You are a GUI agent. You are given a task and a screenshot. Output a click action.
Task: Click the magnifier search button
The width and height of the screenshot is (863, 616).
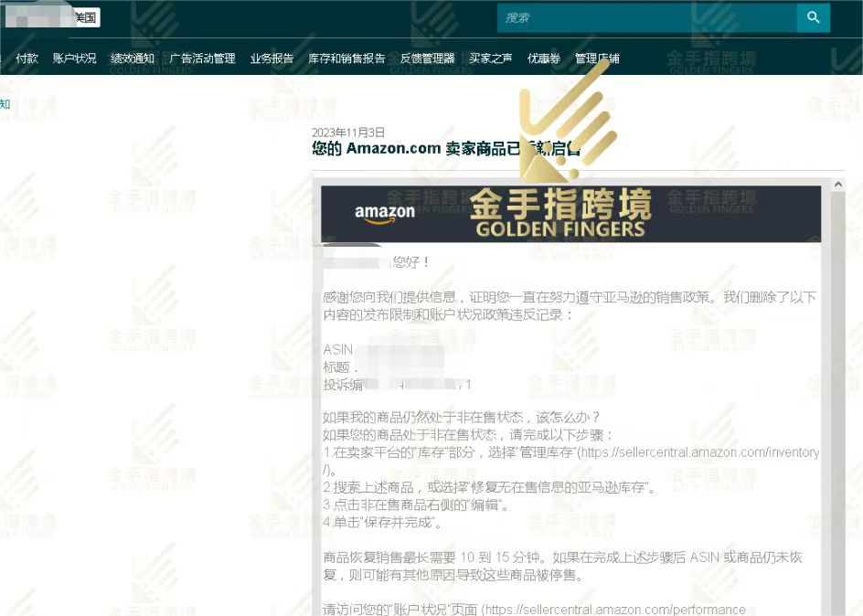pos(813,17)
